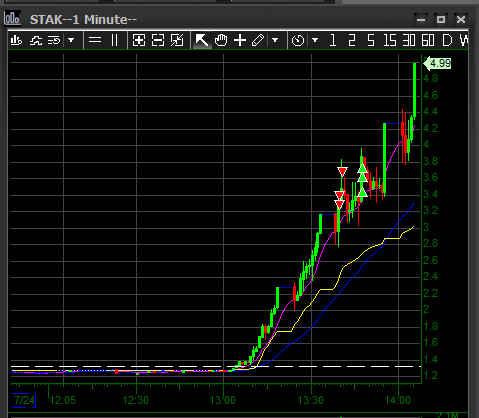
Task: Switch to the 30 minute timeframe
Action: [x=409, y=40]
